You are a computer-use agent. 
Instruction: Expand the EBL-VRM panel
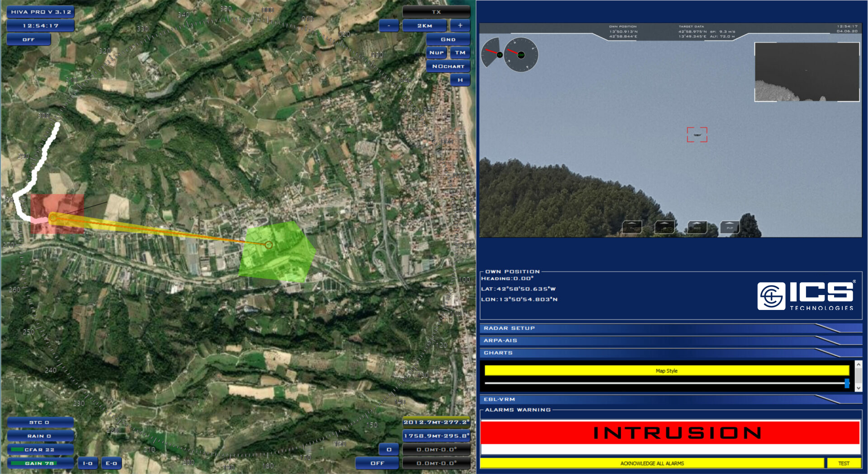[671, 399]
